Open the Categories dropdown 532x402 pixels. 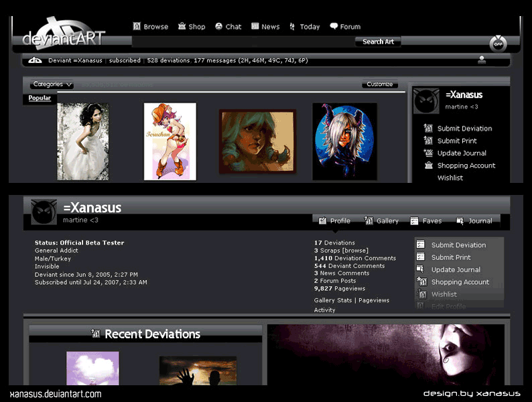(52, 84)
